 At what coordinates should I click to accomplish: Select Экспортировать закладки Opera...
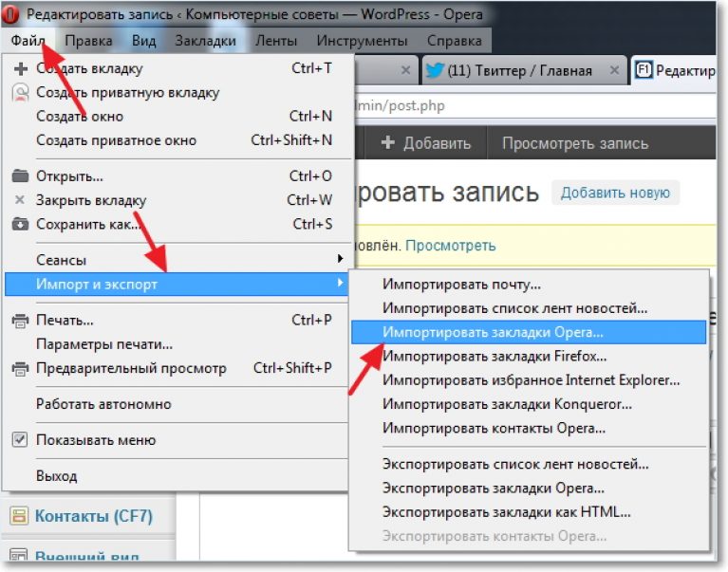point(529,489)
